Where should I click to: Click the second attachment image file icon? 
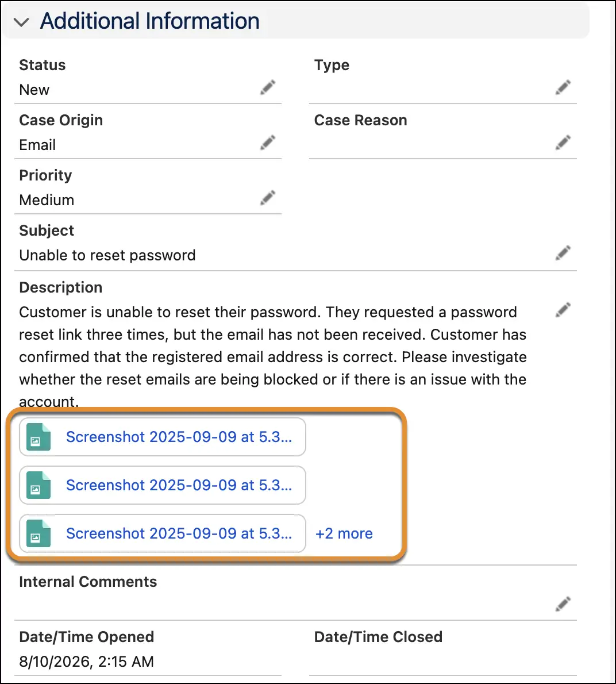(38, 485)
